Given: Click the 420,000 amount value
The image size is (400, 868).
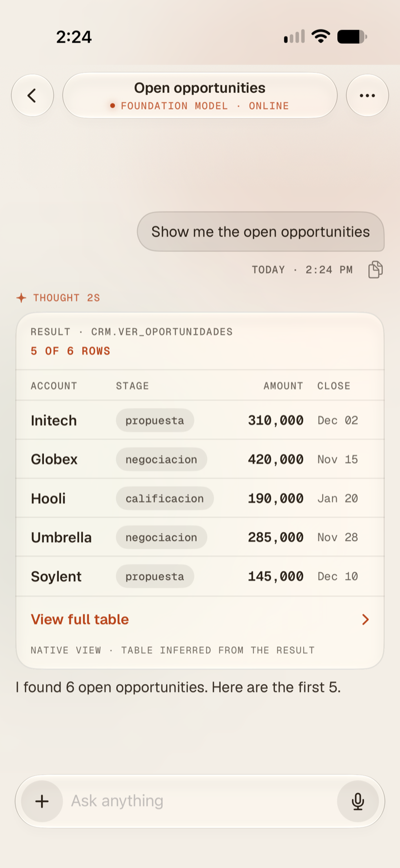Looking at the screenshot, I should point(276,459).
